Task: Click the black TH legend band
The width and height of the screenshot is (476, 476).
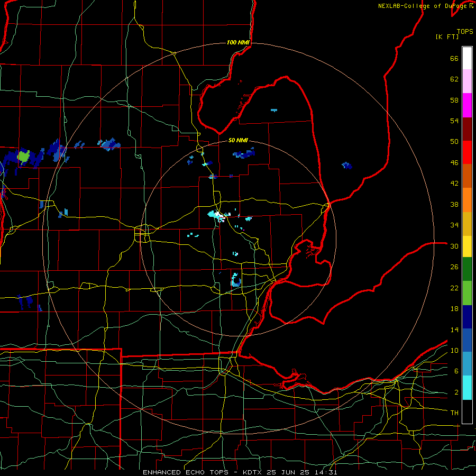Action: 467,411
